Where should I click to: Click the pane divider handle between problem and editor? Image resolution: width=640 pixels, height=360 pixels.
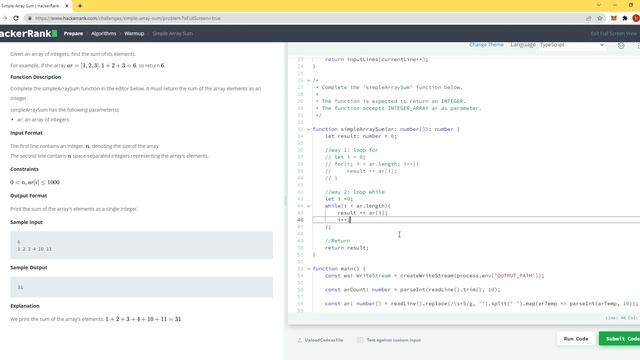285,200
